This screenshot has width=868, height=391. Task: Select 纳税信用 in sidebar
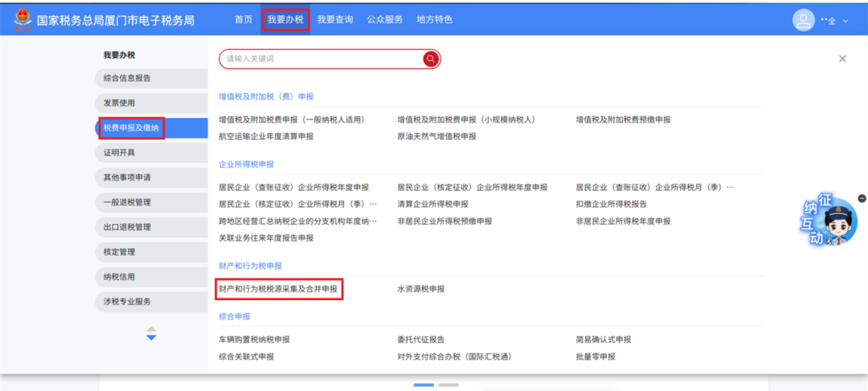[x=152, y=277]
